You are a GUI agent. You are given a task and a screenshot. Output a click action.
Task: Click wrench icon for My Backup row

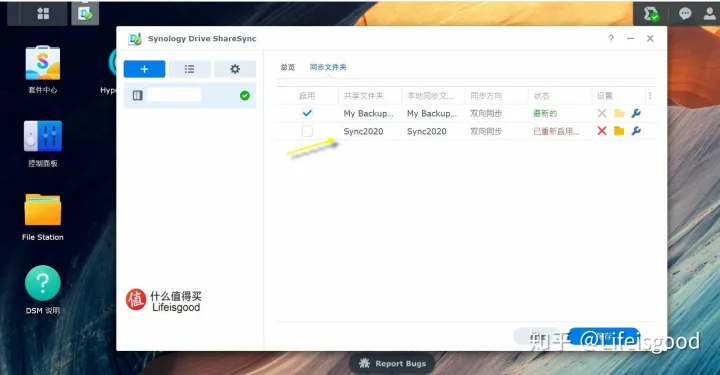click(x=636, y=113)
